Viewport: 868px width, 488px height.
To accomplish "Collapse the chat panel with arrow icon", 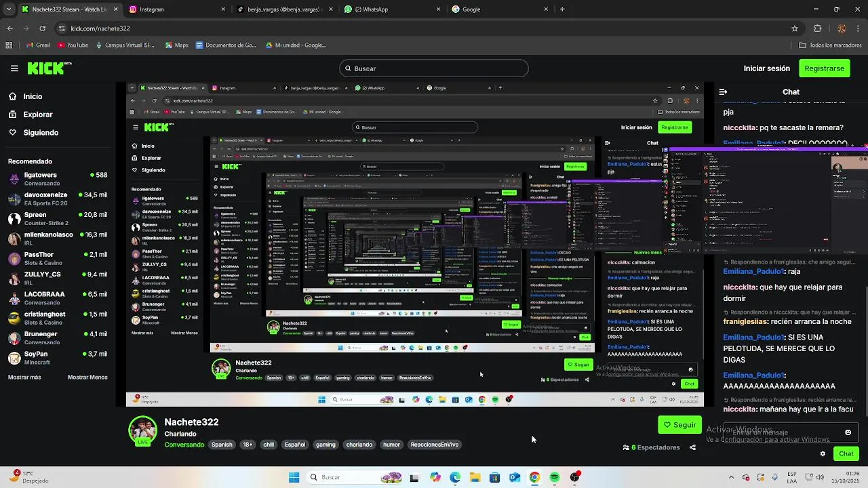I will coord(723,91).
